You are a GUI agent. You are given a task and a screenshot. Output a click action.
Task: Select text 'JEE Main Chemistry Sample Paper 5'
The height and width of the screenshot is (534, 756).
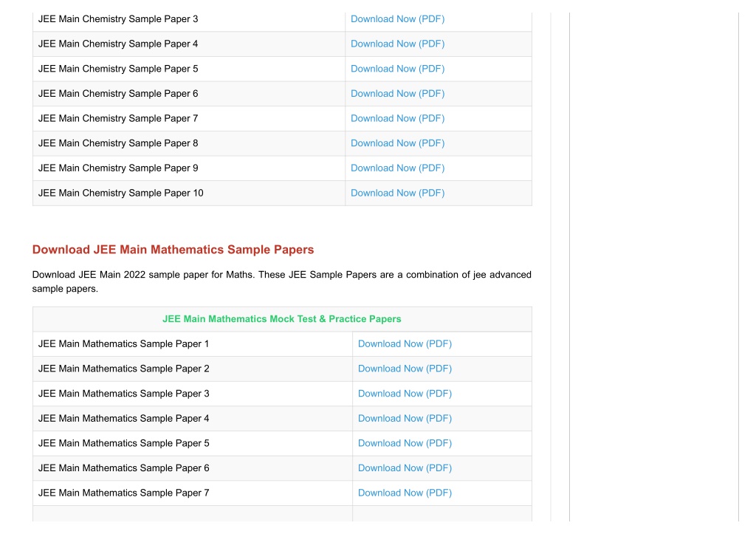(118, 69)
